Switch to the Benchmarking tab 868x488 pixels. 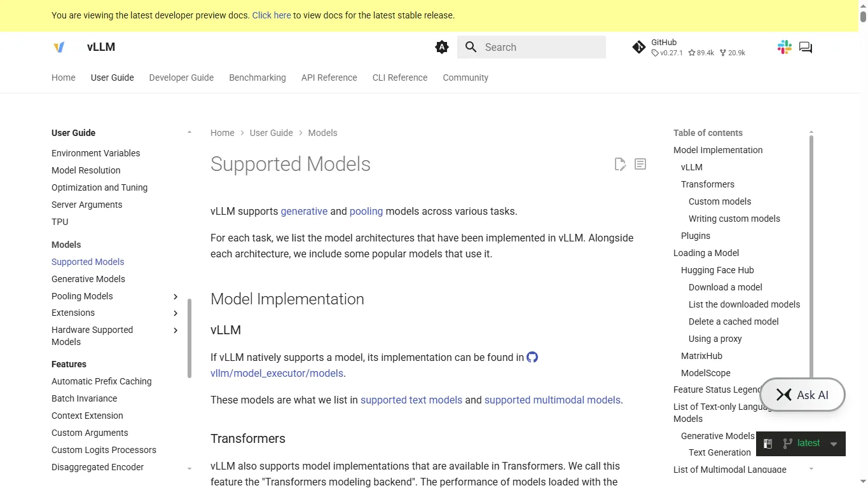coord(258,78)
